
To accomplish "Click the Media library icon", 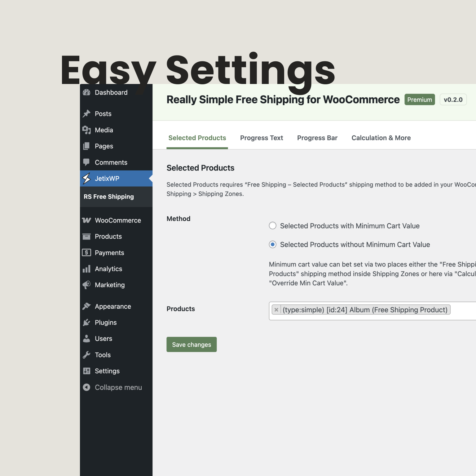I will pos(86,130).
